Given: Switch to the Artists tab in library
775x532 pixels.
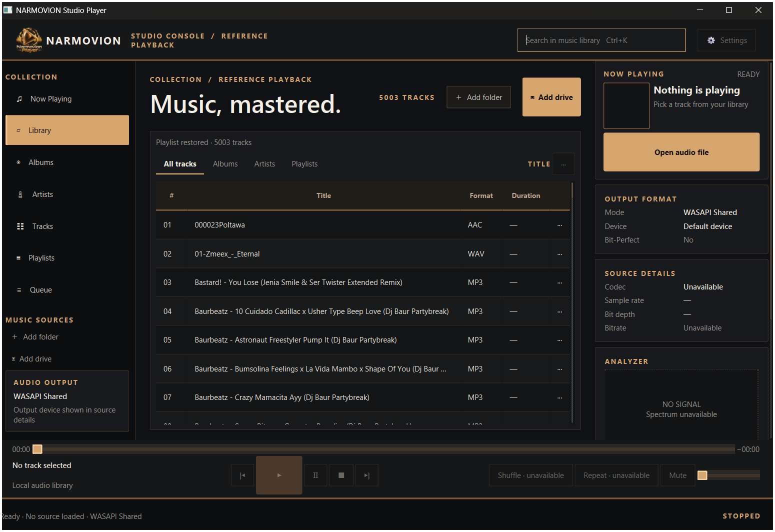Looking at the screenshot, I should click(264, 164).
